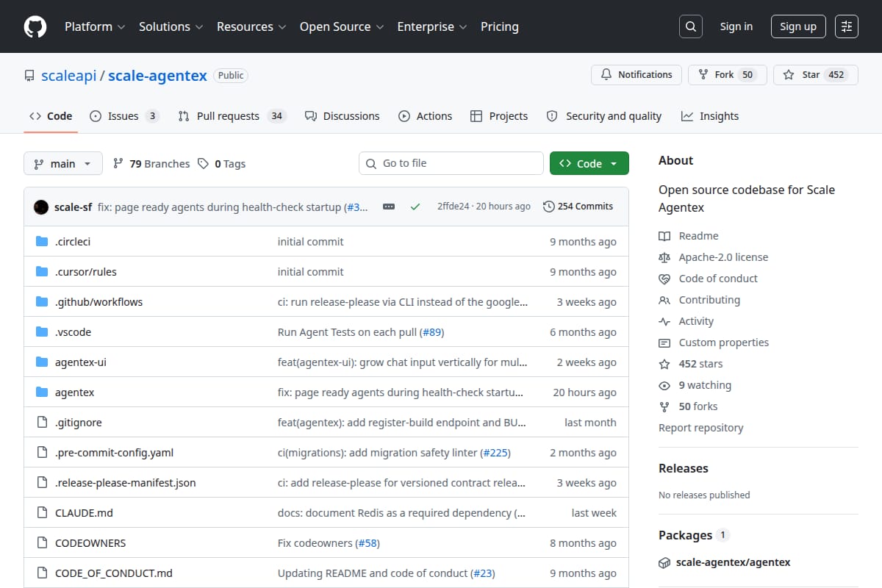Click the scale-sf avatar image
Screen dimensions: 882x588
pos(41,207)
